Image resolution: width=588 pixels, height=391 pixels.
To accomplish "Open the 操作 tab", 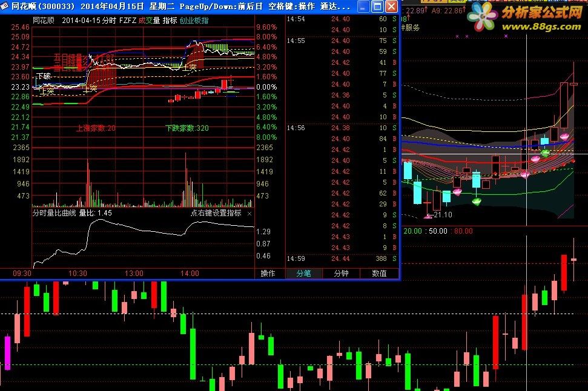I will 268,274.
